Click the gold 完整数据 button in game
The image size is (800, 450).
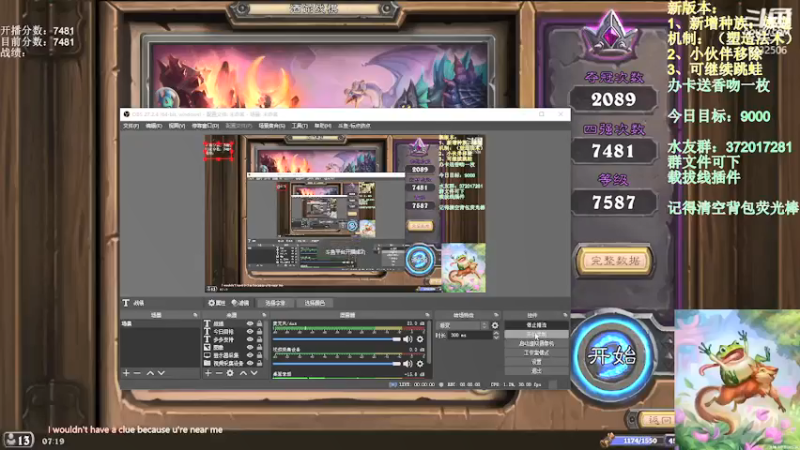(x=614, y=261)
